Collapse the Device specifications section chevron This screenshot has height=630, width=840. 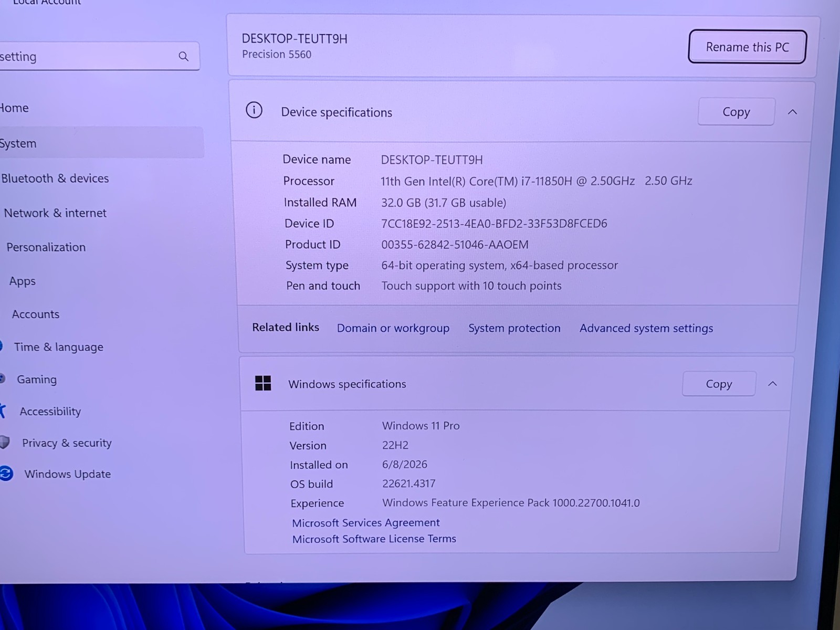click(x=792, y=112)
